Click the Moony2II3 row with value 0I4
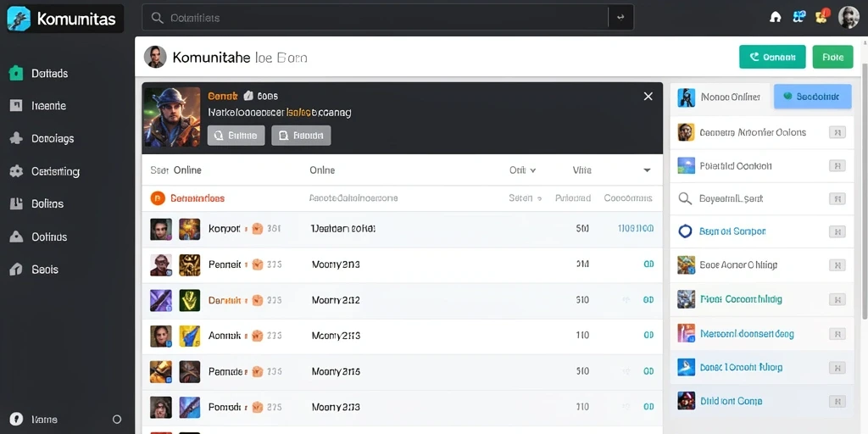Screen dimensions: 868x434 tap(402, 264)
